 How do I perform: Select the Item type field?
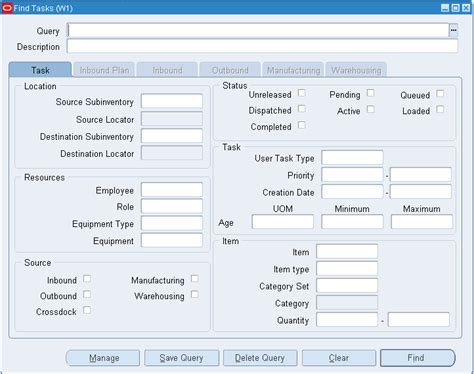[347, 268]
